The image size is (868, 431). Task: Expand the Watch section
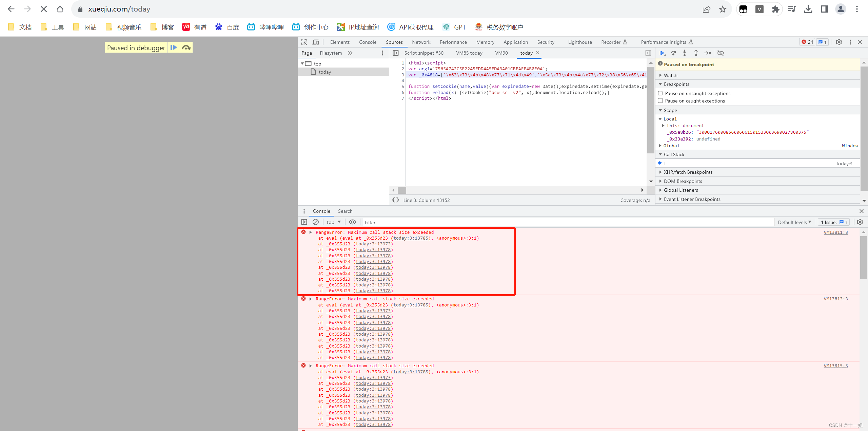point(670,75)
